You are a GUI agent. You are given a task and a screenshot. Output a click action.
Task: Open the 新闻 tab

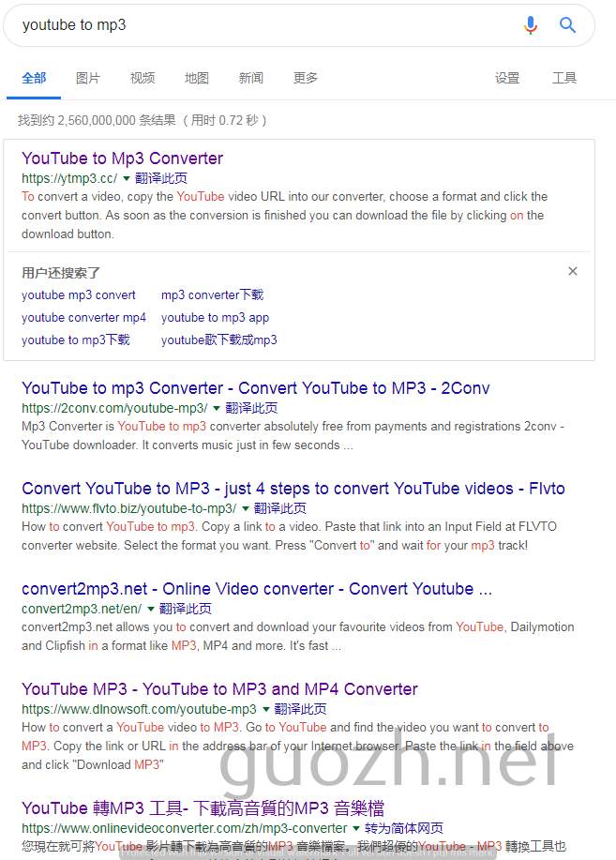tap(250, 79)
